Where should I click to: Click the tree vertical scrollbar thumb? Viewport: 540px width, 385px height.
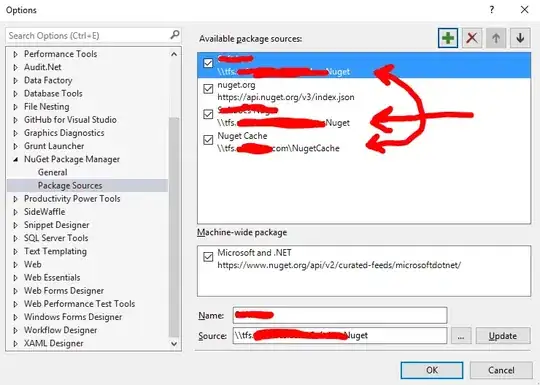(x=174, y=227)
